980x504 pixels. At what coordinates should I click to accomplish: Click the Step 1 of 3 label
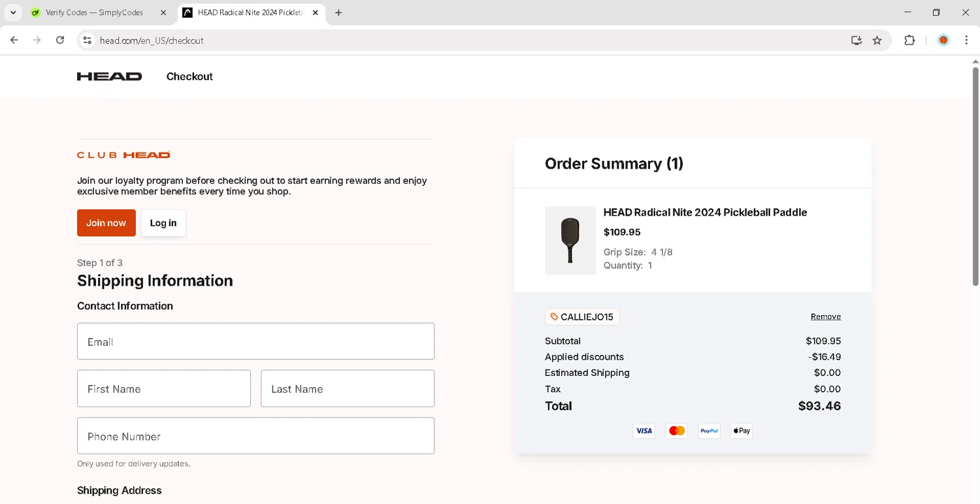click(x=100, y=263)
